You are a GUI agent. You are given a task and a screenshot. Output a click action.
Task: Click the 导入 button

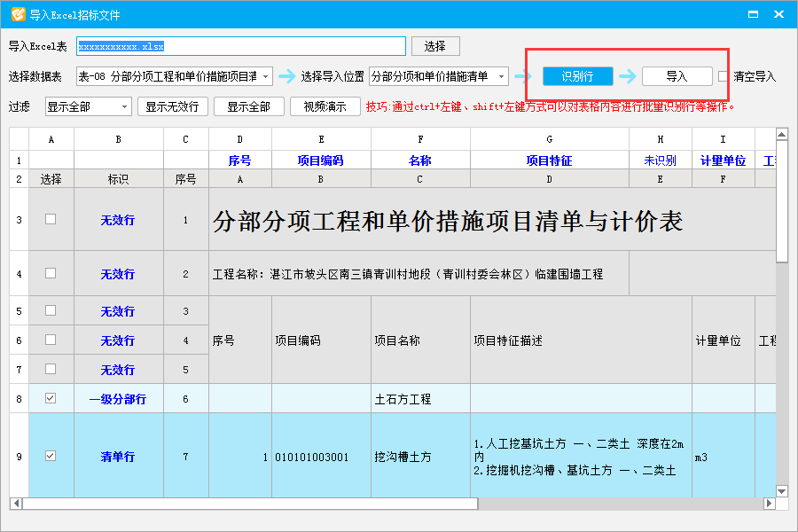point(677,76)
